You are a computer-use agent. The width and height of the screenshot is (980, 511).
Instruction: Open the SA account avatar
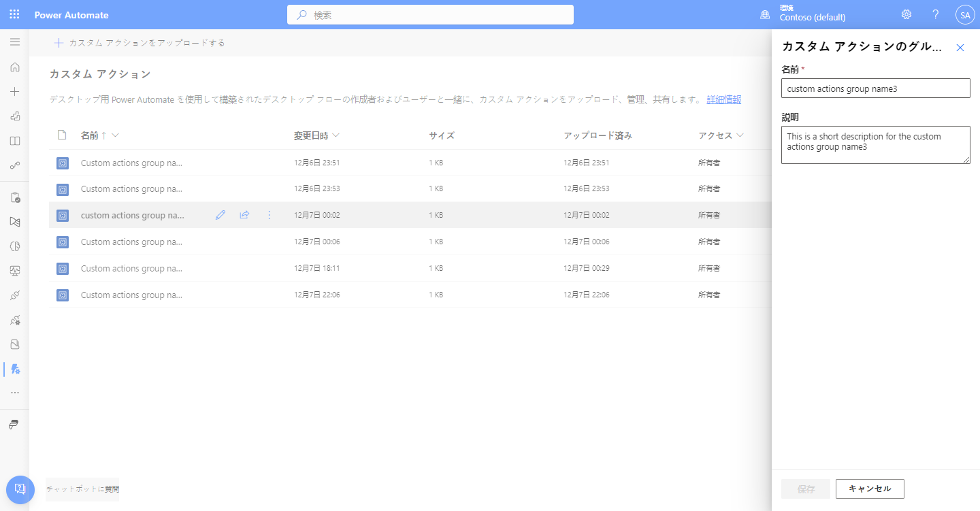tap(965, 14)
